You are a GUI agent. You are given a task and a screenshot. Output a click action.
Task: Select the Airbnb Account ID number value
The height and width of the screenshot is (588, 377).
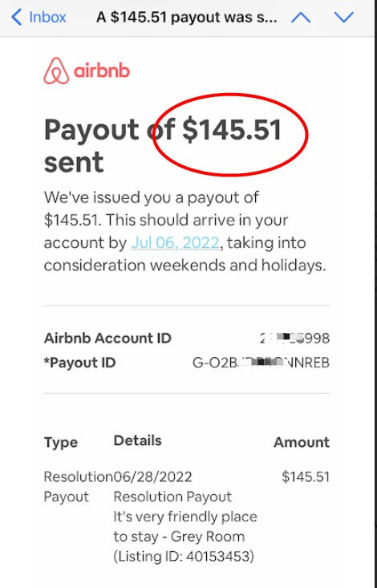[x=294, y=339]
